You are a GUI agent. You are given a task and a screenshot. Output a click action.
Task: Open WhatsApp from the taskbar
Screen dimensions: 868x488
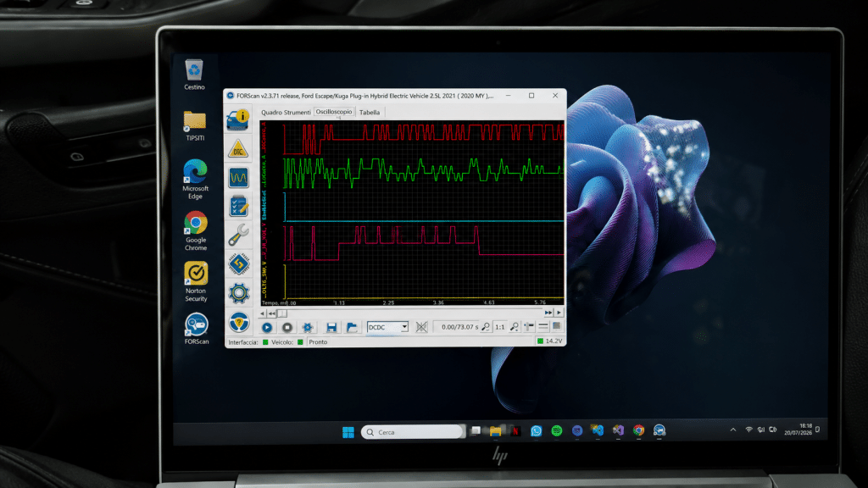(x=536, y=431)
